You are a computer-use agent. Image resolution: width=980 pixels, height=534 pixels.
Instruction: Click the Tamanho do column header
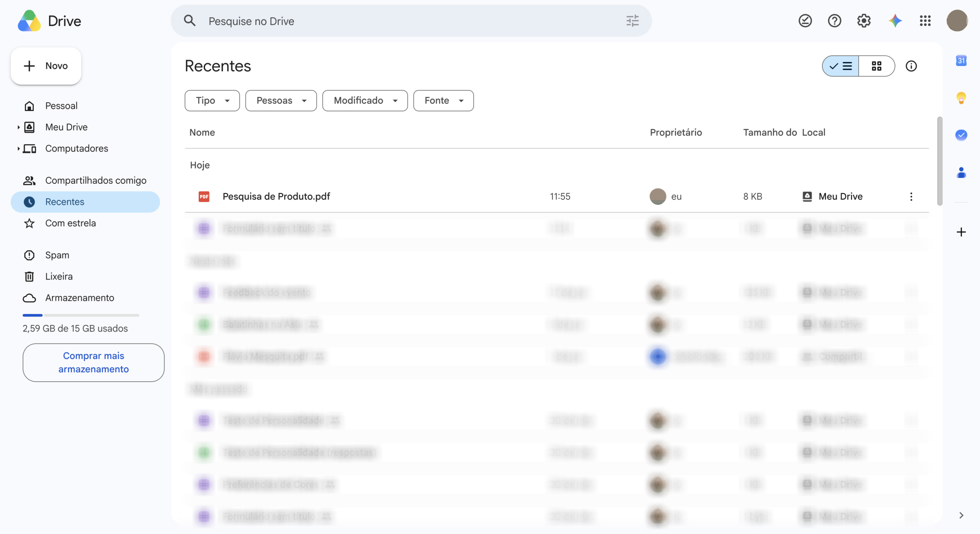[x=770, y=132]
